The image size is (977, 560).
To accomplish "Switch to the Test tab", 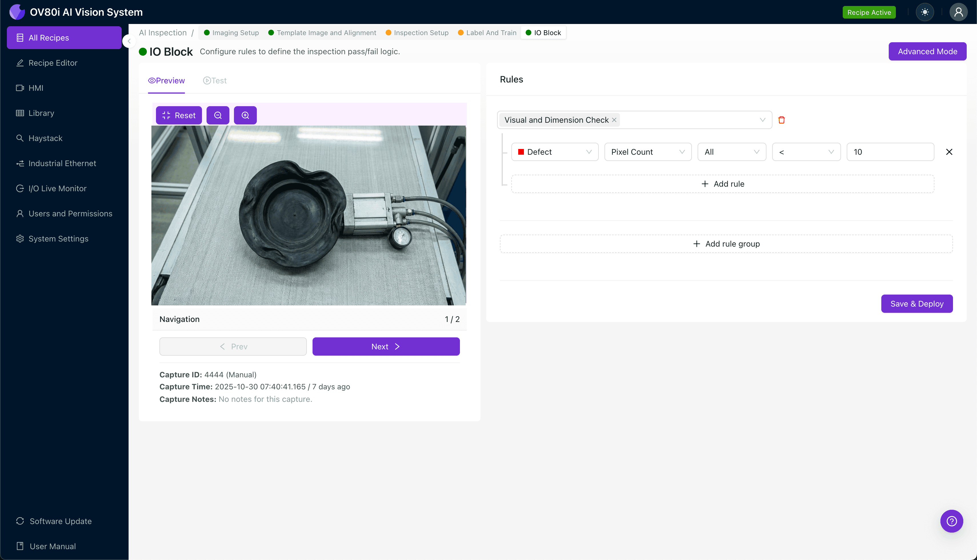I will [215, 80].
